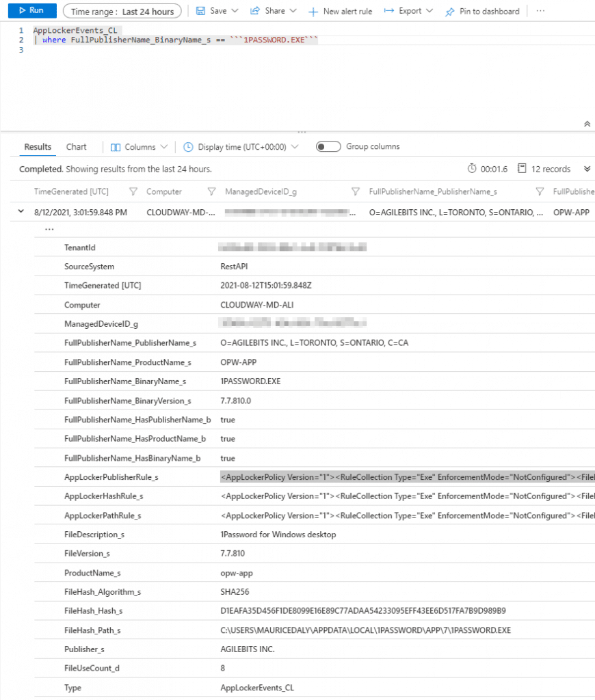Image resolution: width=595 pixels, height=700 pixels.
Task: Create a New alert rule
Action: coord(341,11)
